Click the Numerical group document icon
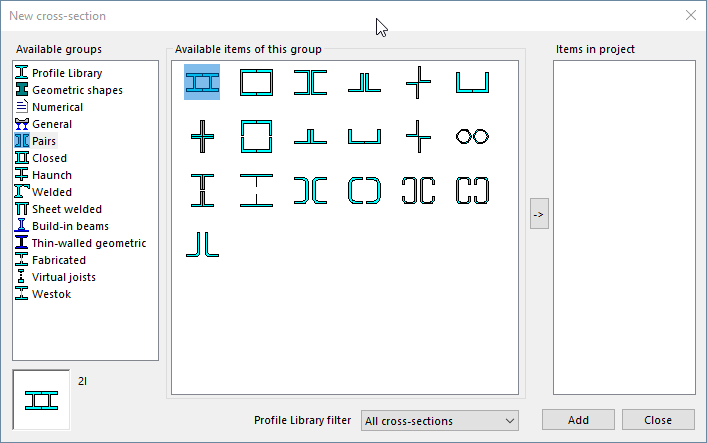 click(22, 107)
